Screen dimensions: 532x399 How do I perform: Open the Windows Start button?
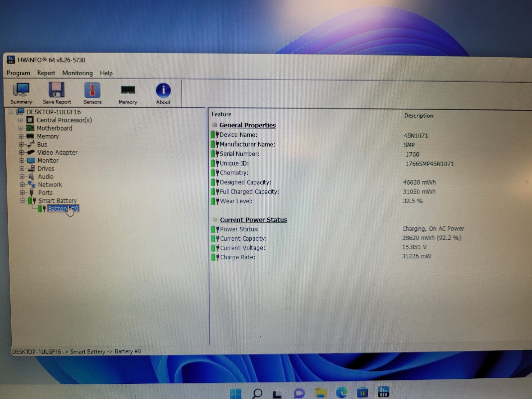[x=236, y=393]
